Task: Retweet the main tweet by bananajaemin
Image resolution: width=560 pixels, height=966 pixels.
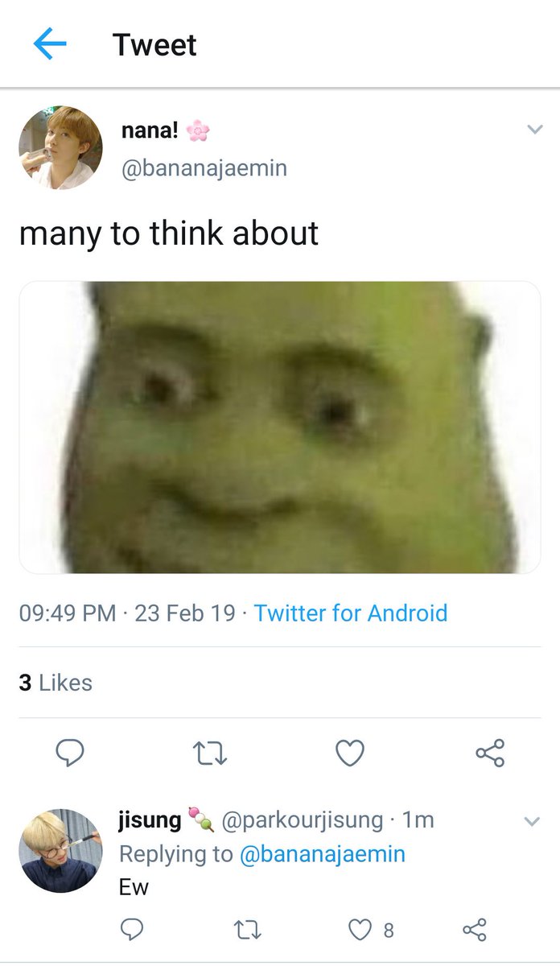Action: coord(210,753)
